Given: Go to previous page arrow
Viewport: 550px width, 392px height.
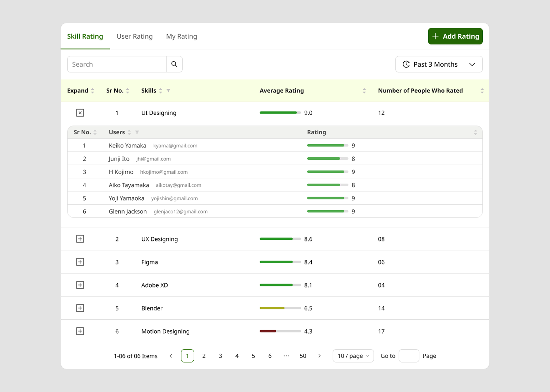Looking at the screenshot, I should point(171,356).
